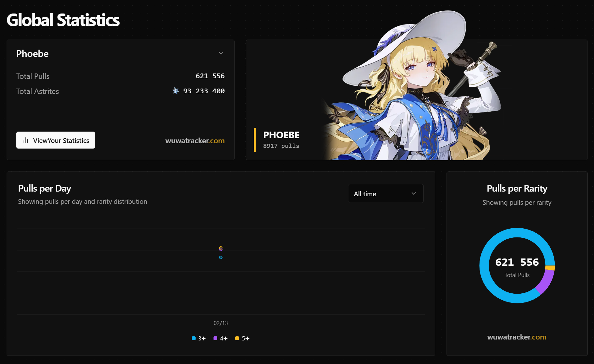Toggle the 4✦ legend item
The image size is (594, 364).
pos(220,338)
